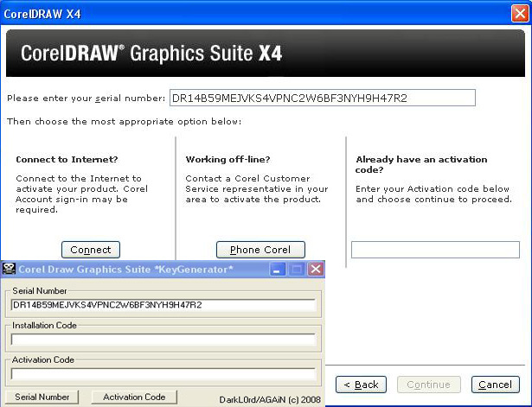
Task: Click the KeyGenerator Activation Code field
Action: [163, 374]
